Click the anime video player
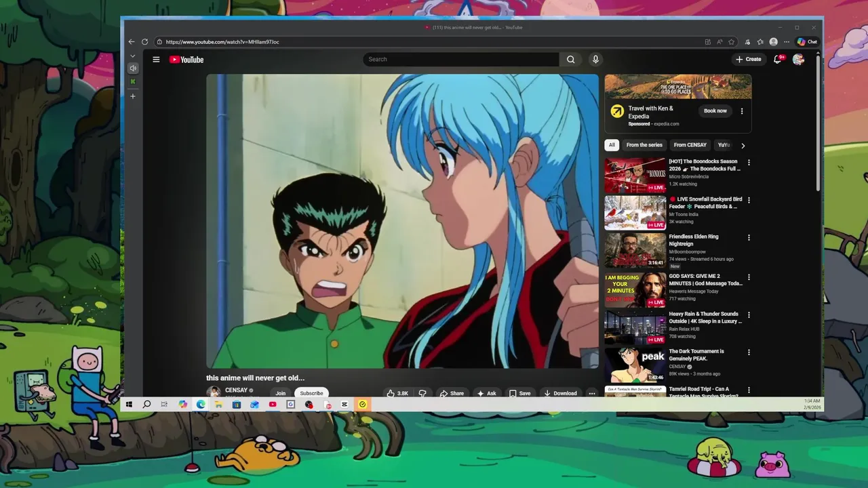The image size is (868, 488). [402, 221]
